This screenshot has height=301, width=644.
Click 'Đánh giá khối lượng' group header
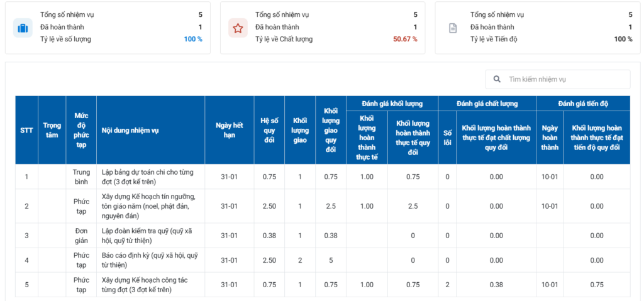(392, 103)
